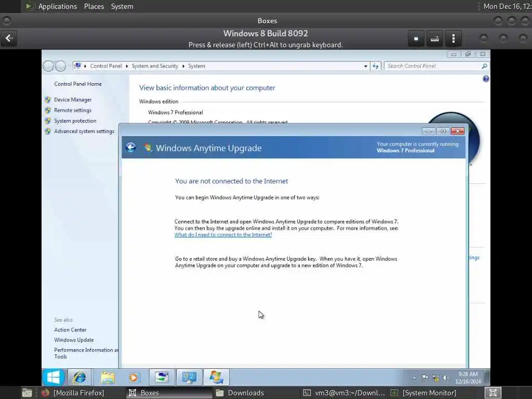532x399 pixels.
Task: Click the Control Panel help icon
Action: click(486, 79)
